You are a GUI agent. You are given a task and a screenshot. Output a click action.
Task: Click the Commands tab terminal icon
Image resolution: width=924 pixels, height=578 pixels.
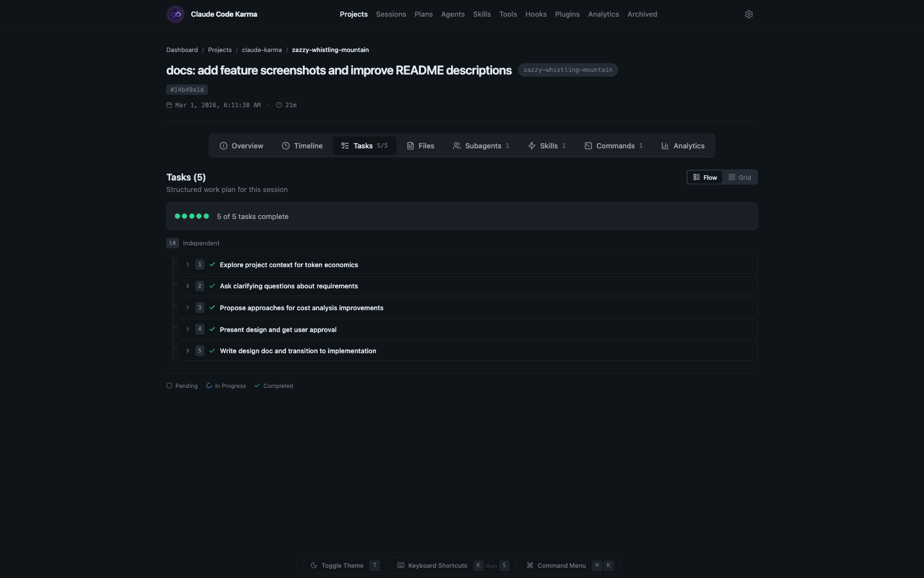point(588,146)
